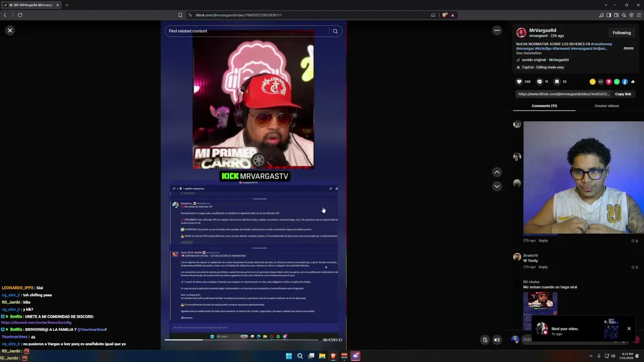Image resolution: width=644 pixels, height=362 pixels.
Task: Copy link to the video
Action: pyautogui.click(x=623, y=94)
